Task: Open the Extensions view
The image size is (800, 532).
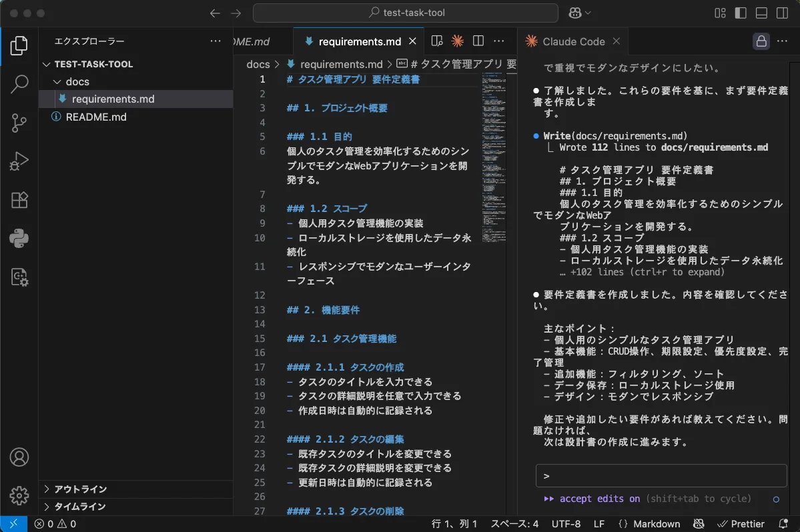Action: tap(19, 200)
